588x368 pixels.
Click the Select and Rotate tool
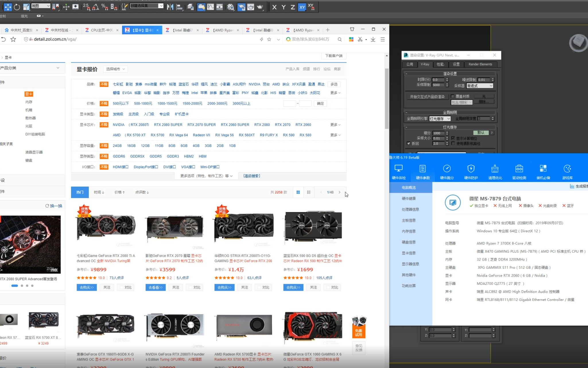17,7
